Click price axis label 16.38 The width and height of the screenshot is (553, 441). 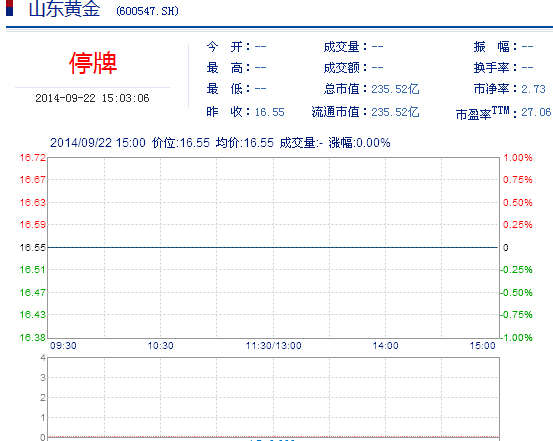tap(33, 338)
